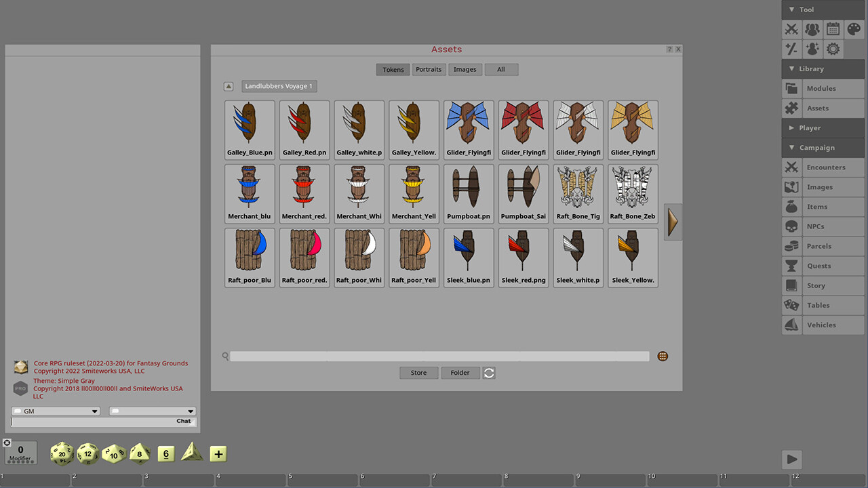Switch to the Portraits tab
Viewport: 868px width, 488px height.
point(429,69)
